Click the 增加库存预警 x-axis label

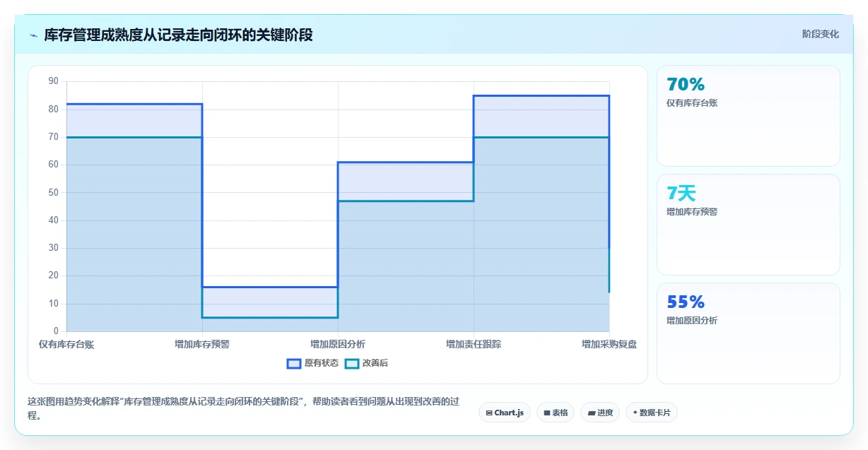pos(202,345)
